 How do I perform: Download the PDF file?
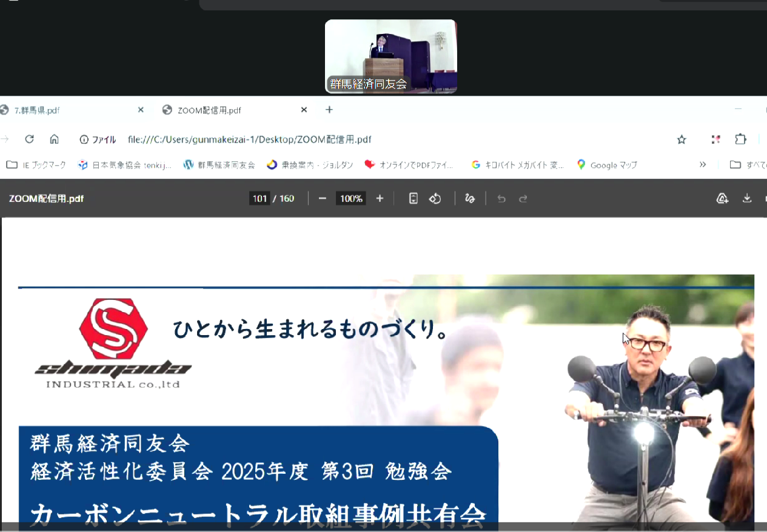(747, 199)
